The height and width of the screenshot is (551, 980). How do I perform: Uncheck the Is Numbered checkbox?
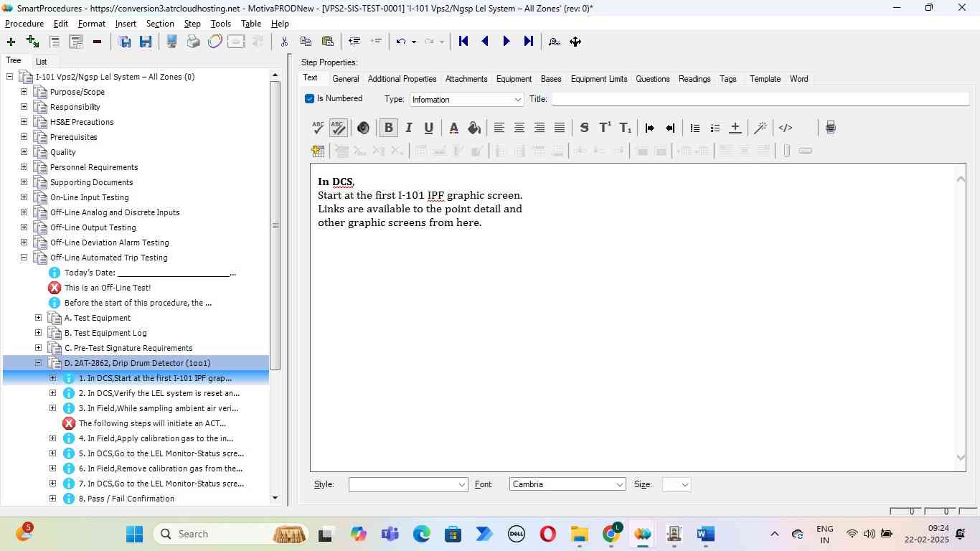(310, 99)
